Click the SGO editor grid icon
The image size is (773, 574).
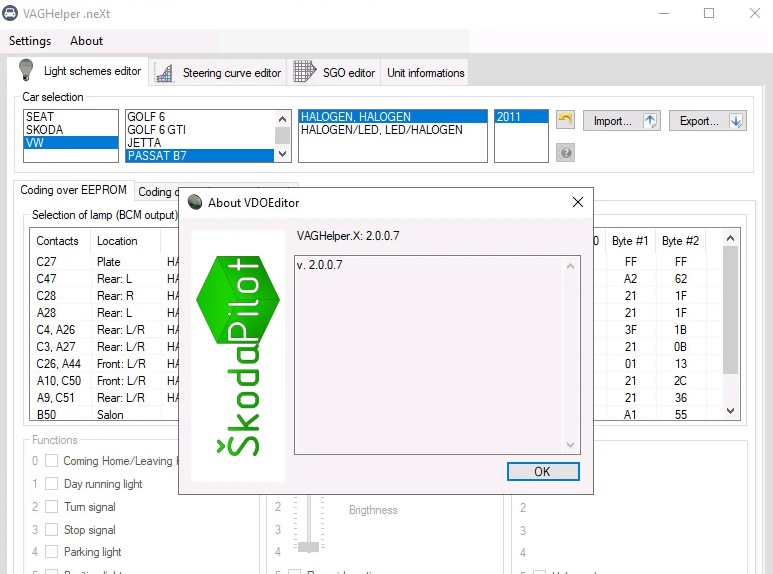tap(304, 73)
